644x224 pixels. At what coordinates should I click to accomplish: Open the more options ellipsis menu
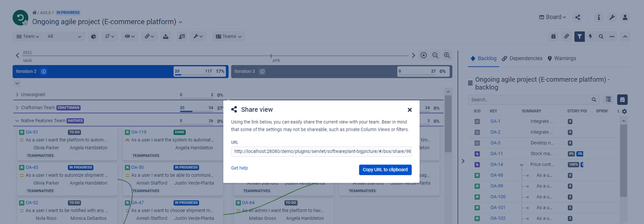(612, 36)
